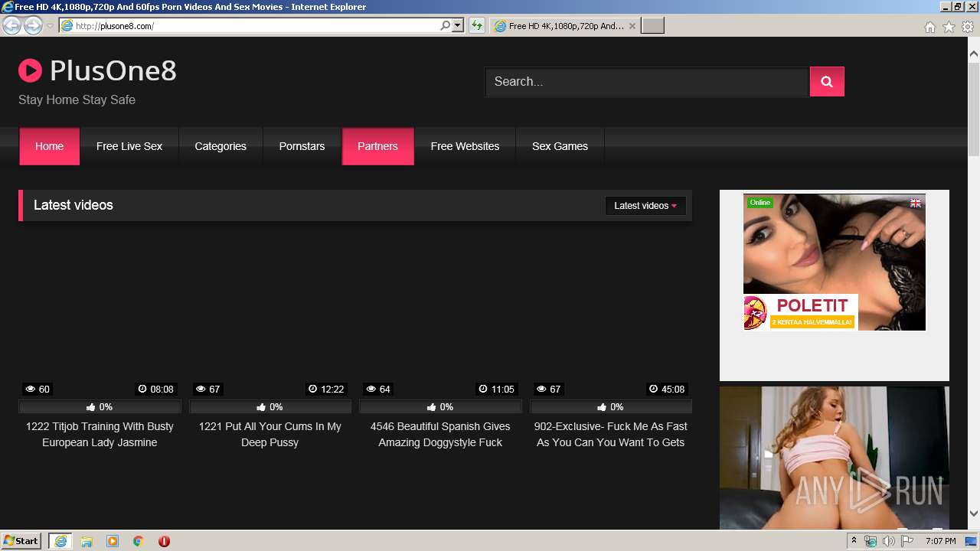This screenshot has height=551, width=980.
Task: Open the Pornstars menu item
Action: click(302, 146)
